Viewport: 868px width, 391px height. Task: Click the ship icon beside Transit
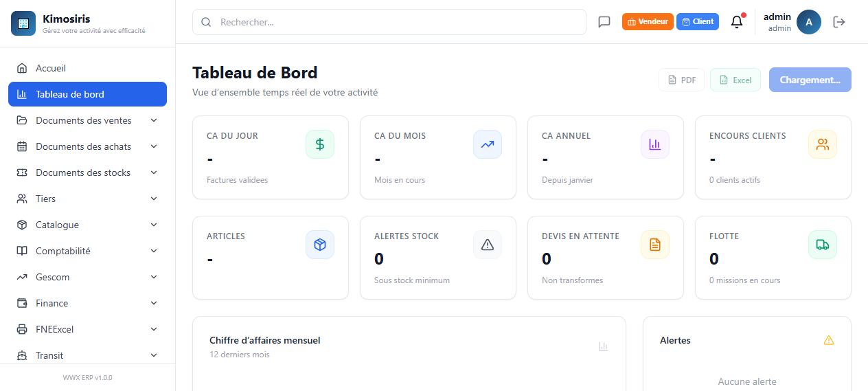22,355
